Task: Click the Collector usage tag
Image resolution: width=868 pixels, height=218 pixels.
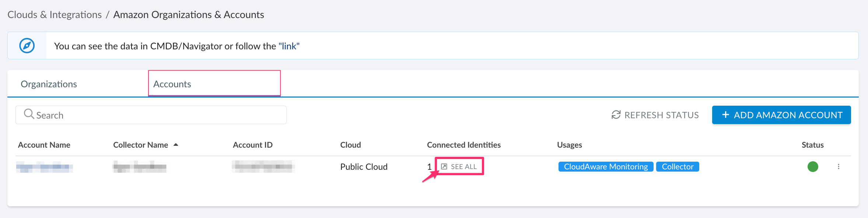Action: pos(678,166)
